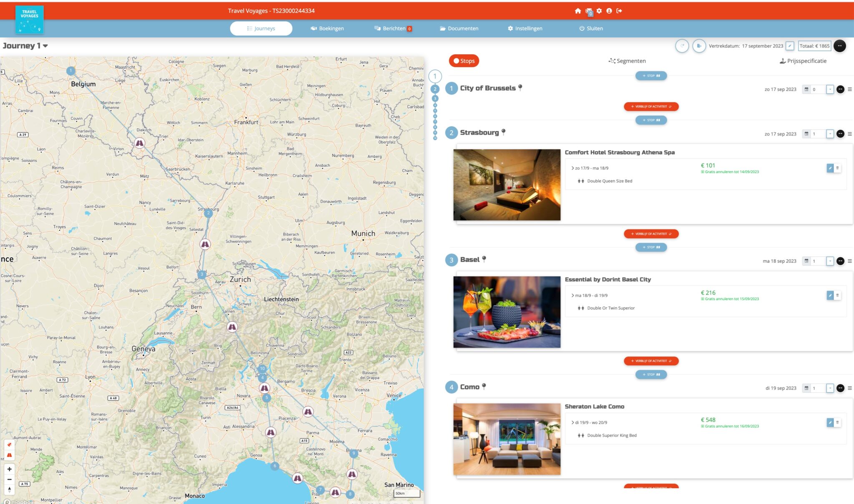The width and height of the screenshot is (854, 504).
Task: Open calendar icon for Como stop
Action: [x=806, y=388]
